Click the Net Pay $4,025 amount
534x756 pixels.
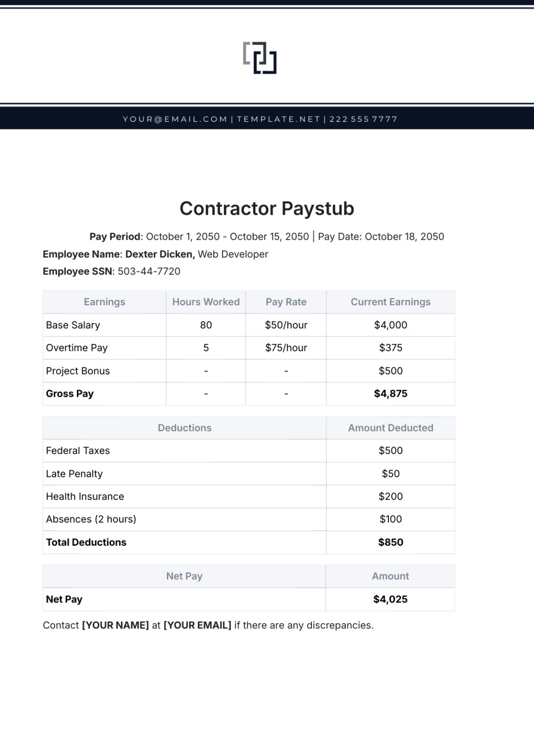(x=391, y=599)
